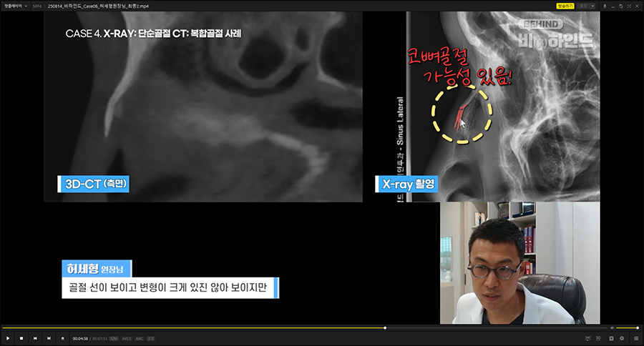
Task: Jump to previous file button
Action: click(35, 338)
